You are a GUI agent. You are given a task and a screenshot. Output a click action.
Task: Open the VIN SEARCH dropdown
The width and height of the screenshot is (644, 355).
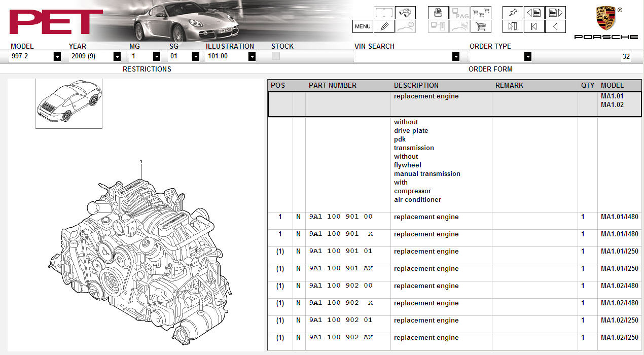point(455,57)
